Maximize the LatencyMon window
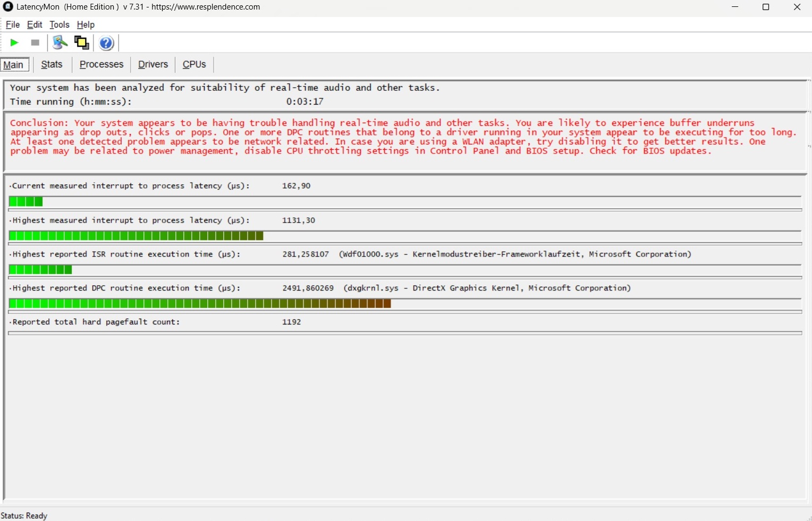The image size is (812, 521). coord(766,7)
